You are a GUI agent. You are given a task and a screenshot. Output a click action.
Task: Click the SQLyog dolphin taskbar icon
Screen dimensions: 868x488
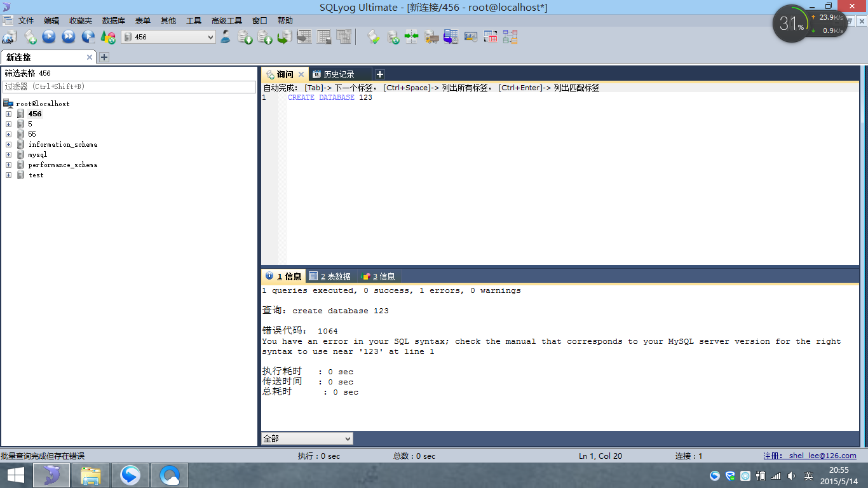pyautogui.click(x=51, y=475)
